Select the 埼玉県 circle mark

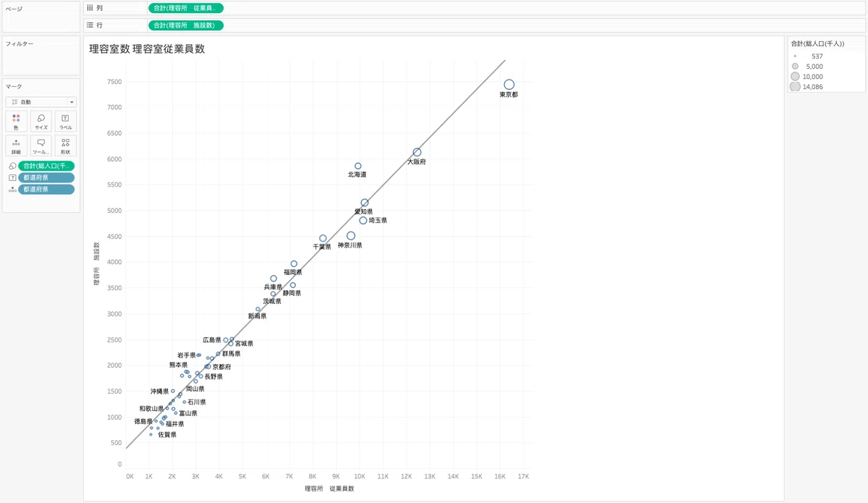363,220
